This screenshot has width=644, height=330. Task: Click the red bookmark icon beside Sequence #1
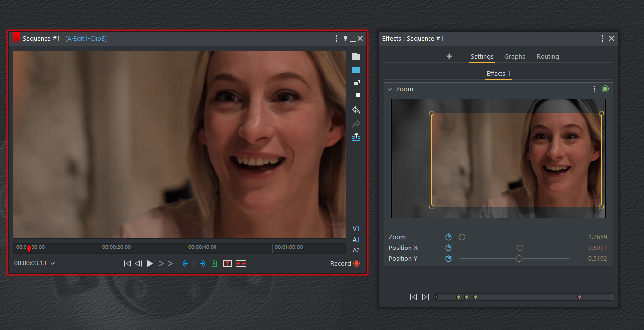tap(17, 38)
